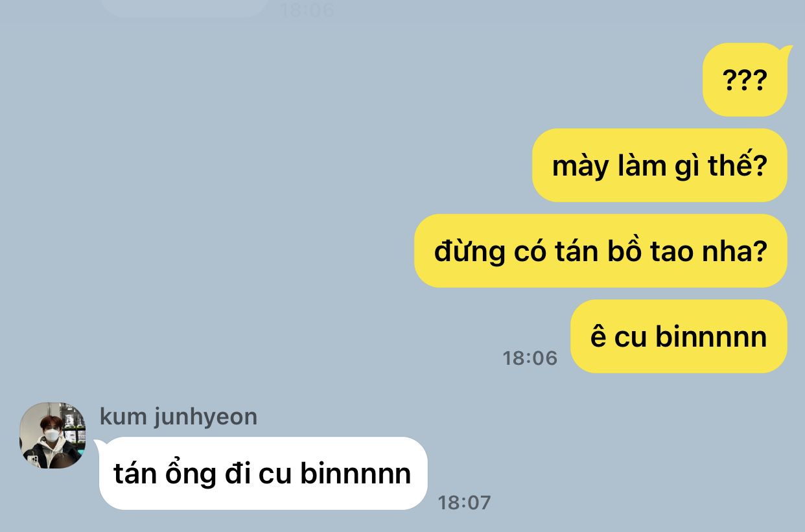Click the word "binnnnn" in the white bubble
The height and width of the screenshot is (532, 805).
click(x=356, y=474)
